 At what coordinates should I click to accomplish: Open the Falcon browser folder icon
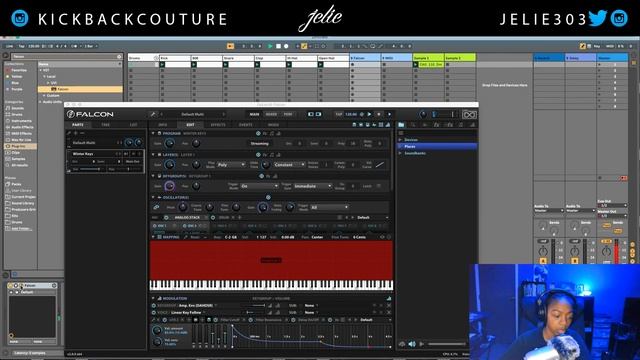coord(401,124)
